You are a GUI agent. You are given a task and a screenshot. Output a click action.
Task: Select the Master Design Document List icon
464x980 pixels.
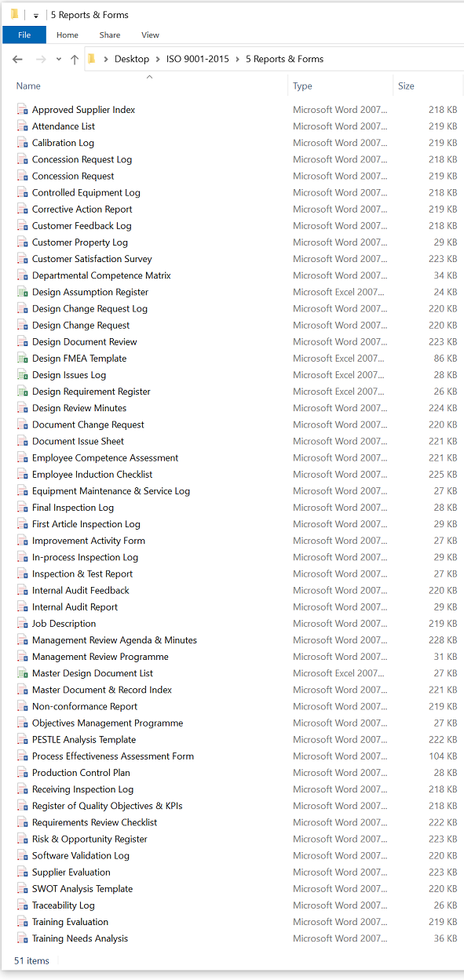22,673
